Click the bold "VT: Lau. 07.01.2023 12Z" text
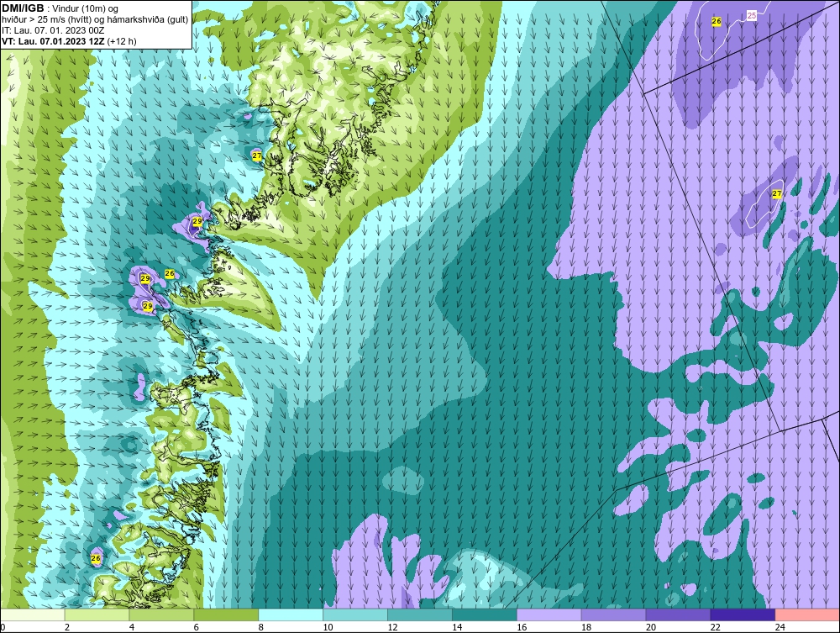 [x=53, y=41]
